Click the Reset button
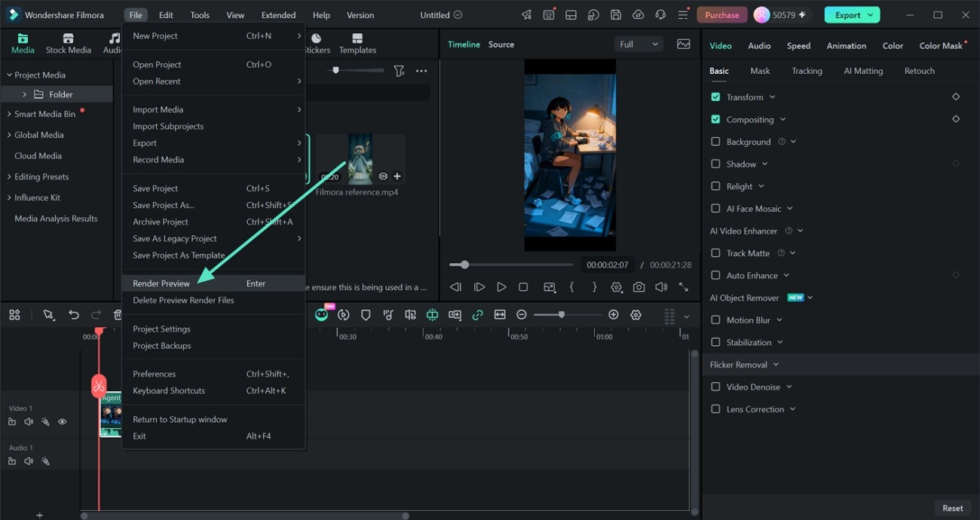Screen dimensions: 980x520 [x=952, y=508]
